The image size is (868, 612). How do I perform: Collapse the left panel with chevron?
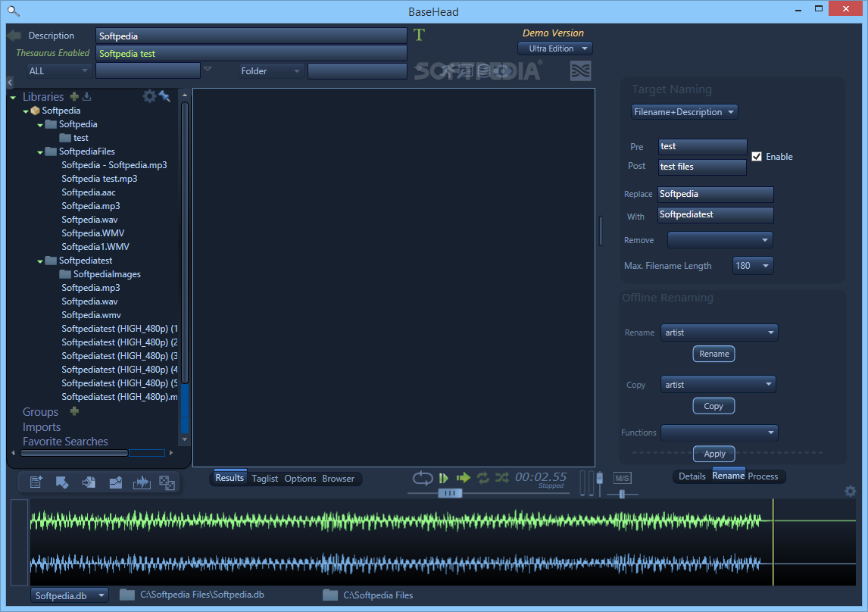10,82
